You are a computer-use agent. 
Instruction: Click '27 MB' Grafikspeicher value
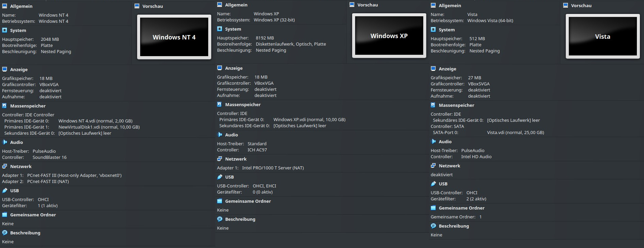475,78
